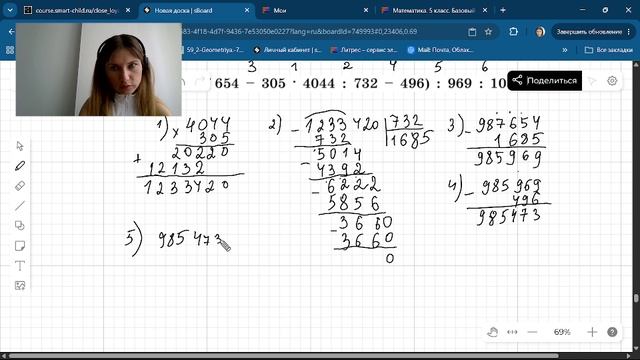Viewport: 640px width, 360px height.
Task: Click the Поделиться share button
Action: [x=544, y=80]
